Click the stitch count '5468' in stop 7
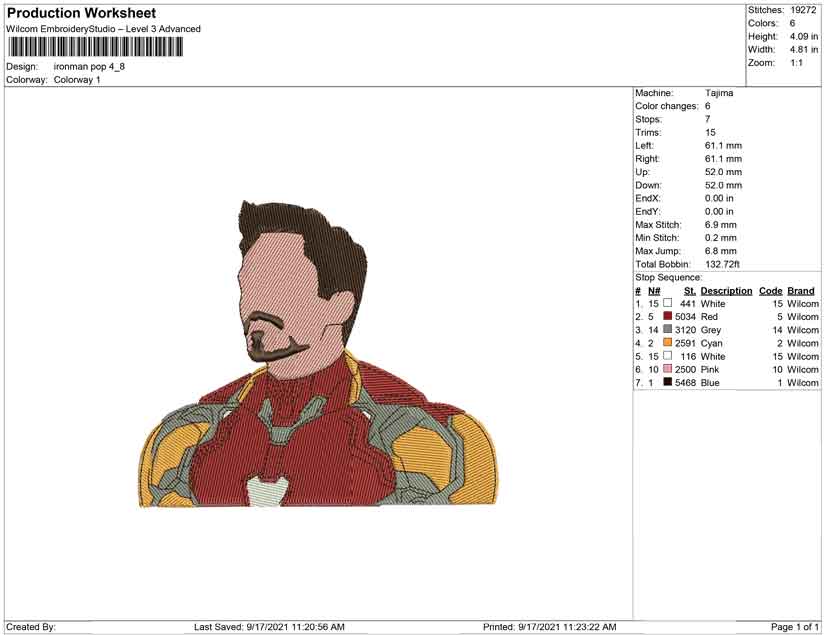 point(685,382)
